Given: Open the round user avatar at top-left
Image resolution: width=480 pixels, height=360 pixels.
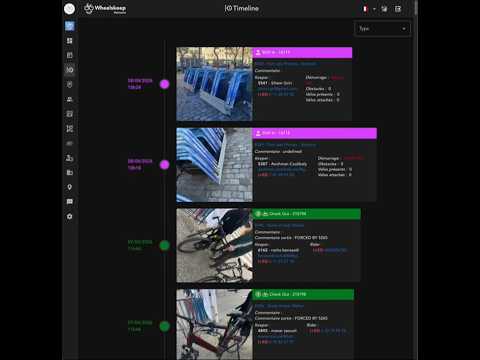Looking at the screenshot, I should point(69,9).
